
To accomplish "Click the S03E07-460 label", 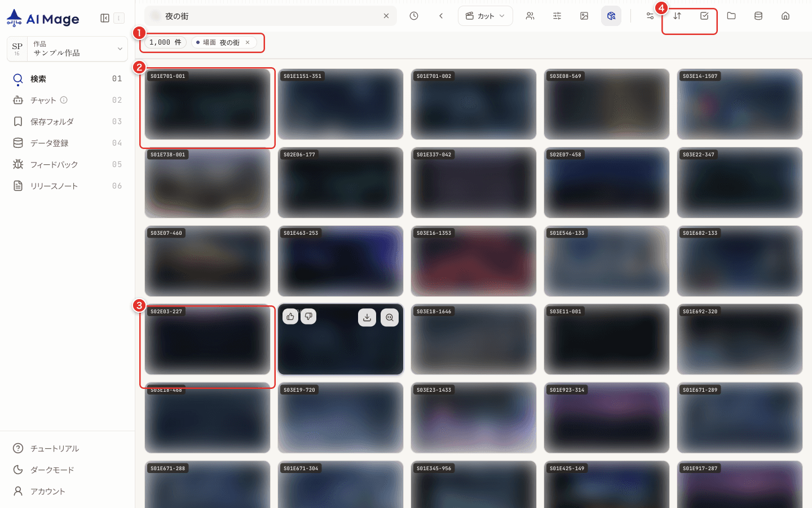I will click(x=166, y=233).
